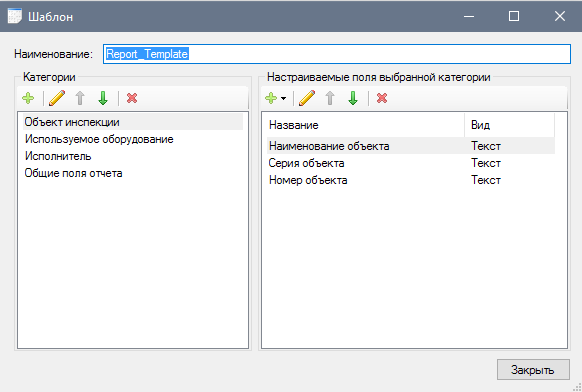Screen dimensions: 582x392
Task: Close the Шаблон window with X
Action: pos(560,16)
